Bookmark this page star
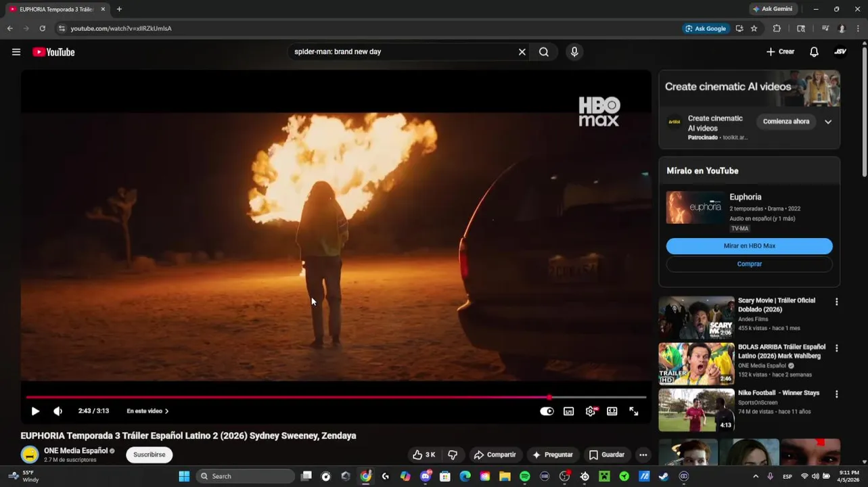The height and width of the screenshot is (487, 868). click(x=754, y=28)
